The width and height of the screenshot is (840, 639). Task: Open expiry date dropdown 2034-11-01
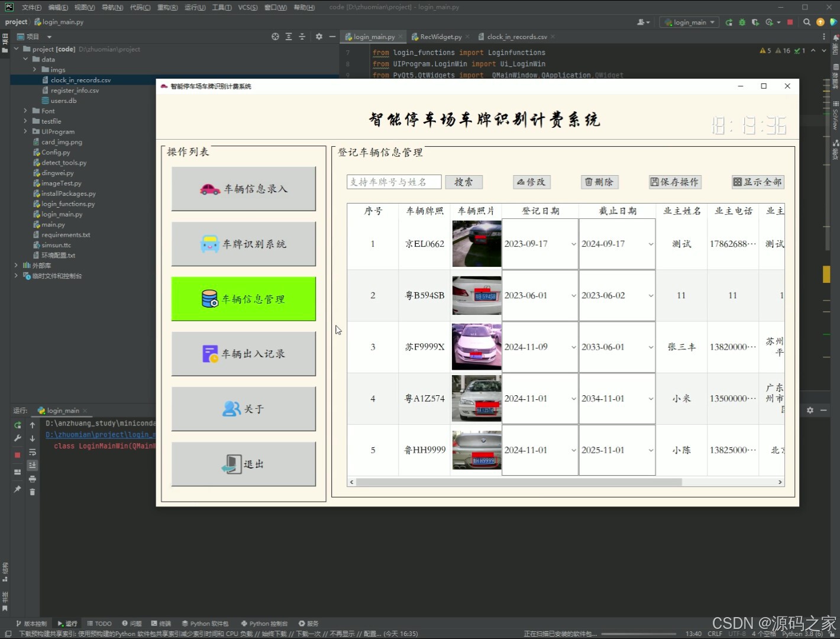(x=651, y=399)
